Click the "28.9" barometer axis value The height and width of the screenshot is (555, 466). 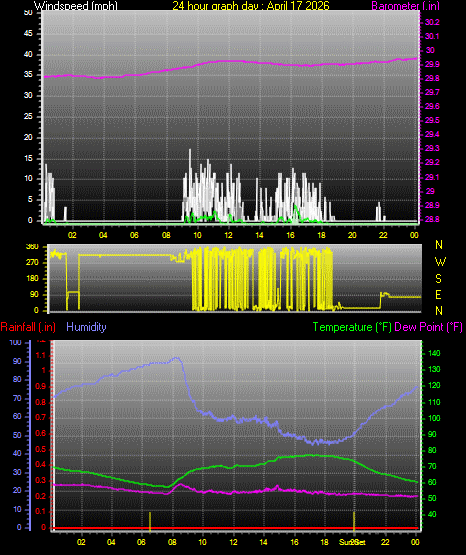432,205
